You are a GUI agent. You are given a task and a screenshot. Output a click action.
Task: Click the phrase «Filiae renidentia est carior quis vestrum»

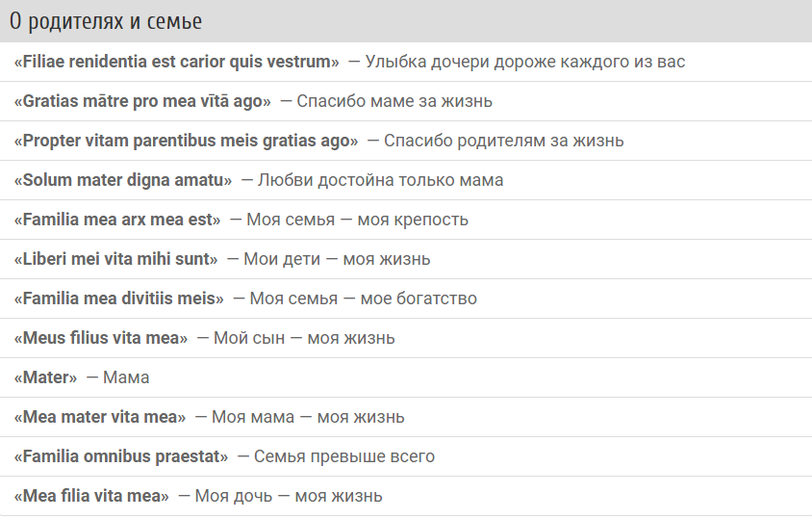(177, 62)
